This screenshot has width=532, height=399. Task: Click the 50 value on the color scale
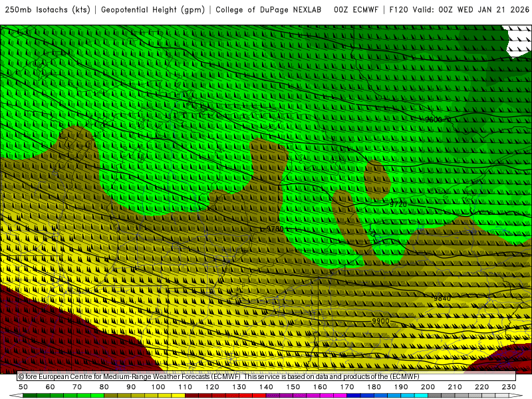(23, 387)
